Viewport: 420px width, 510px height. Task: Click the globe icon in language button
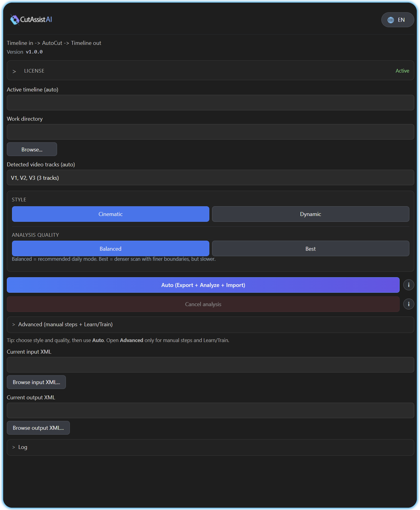click(391, 20)
